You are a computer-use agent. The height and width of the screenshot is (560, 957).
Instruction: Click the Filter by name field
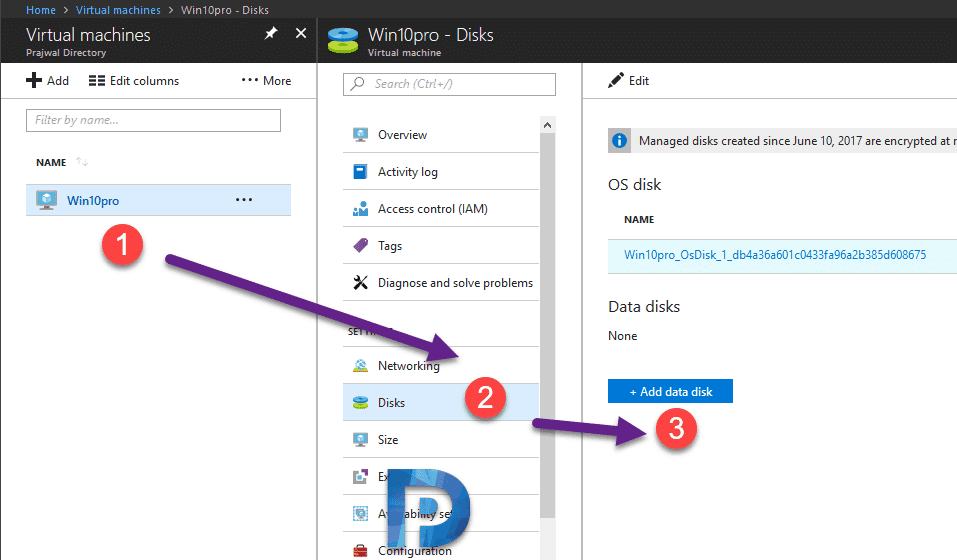point(153,120)
